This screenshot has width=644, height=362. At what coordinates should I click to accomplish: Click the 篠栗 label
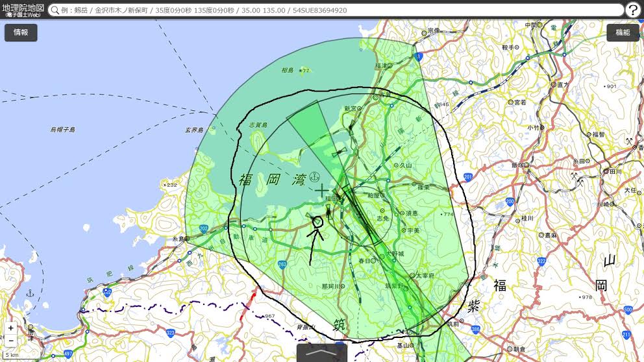click(423, 187)
